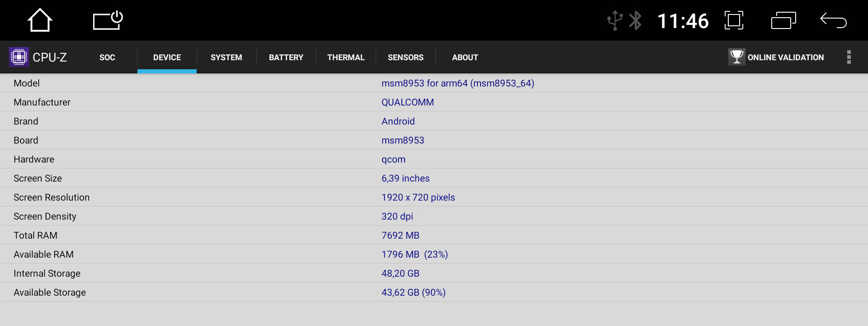Click the CPU-Z chip logo icon

click(19, 57)
